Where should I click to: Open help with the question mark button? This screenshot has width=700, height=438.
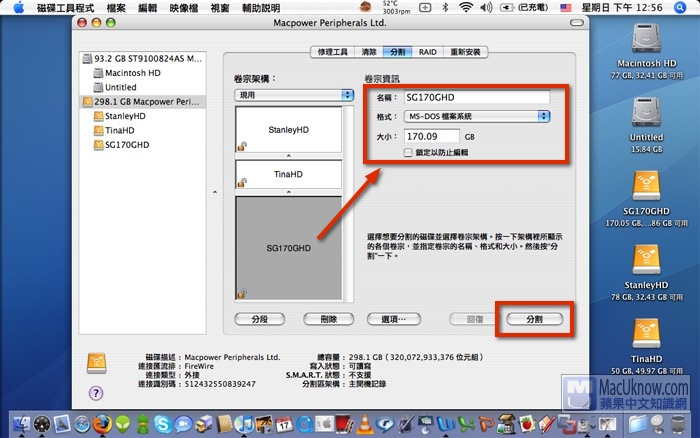(96, 393)
